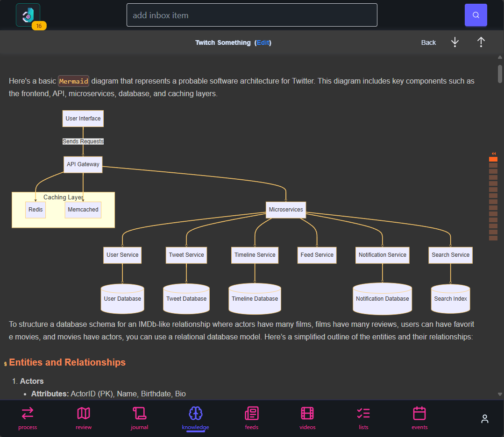The image size is (504, 437).
Task: Click the User Interface node
Action: coord(83,119)
